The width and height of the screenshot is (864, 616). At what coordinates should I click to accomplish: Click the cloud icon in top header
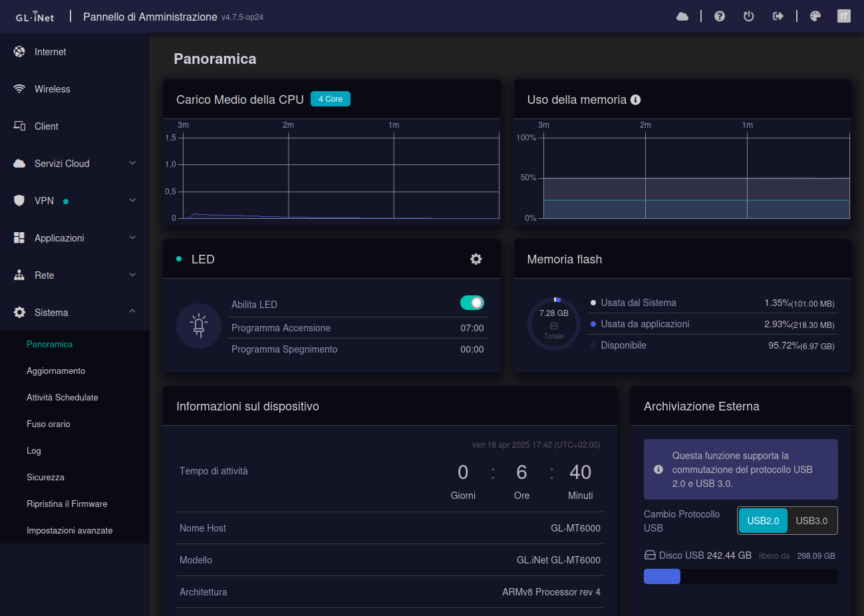pyautogui.click(x=682, y=17)
